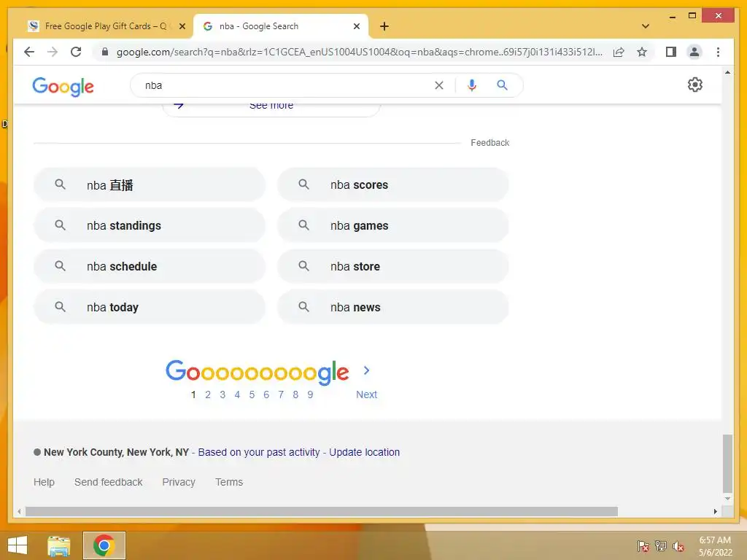Click the network tray icon
This screenshot has height=560, width=747.
(x=661, y=546)
